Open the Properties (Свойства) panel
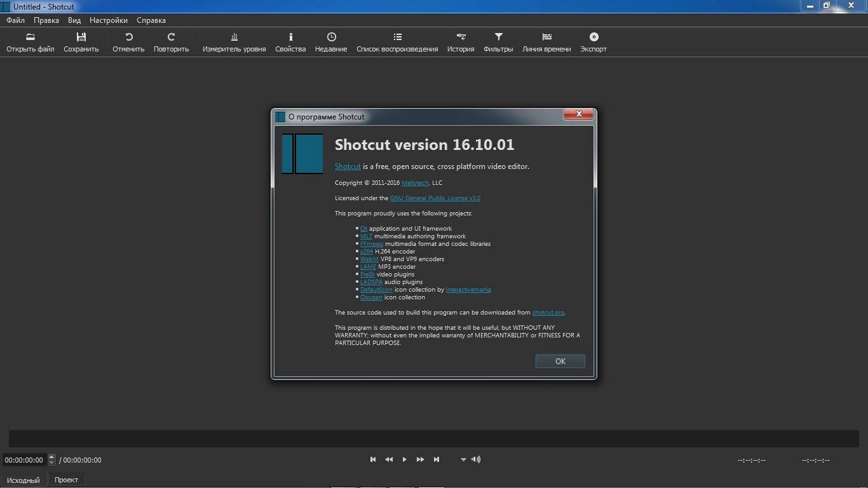868x488 pixels. coord(290,43)
